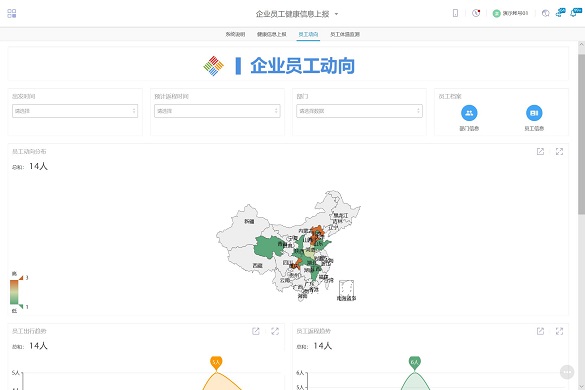Fullscreen the 员工动向分布 map chart

coord(559,151)
